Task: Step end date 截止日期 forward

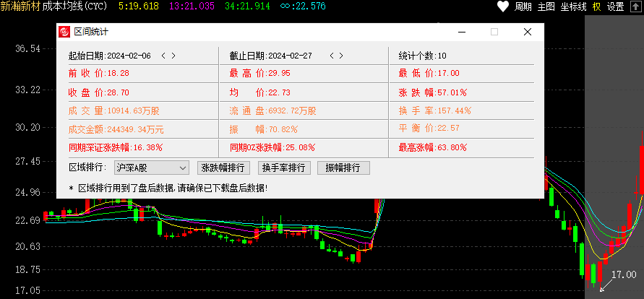Action: coord(341,56)
